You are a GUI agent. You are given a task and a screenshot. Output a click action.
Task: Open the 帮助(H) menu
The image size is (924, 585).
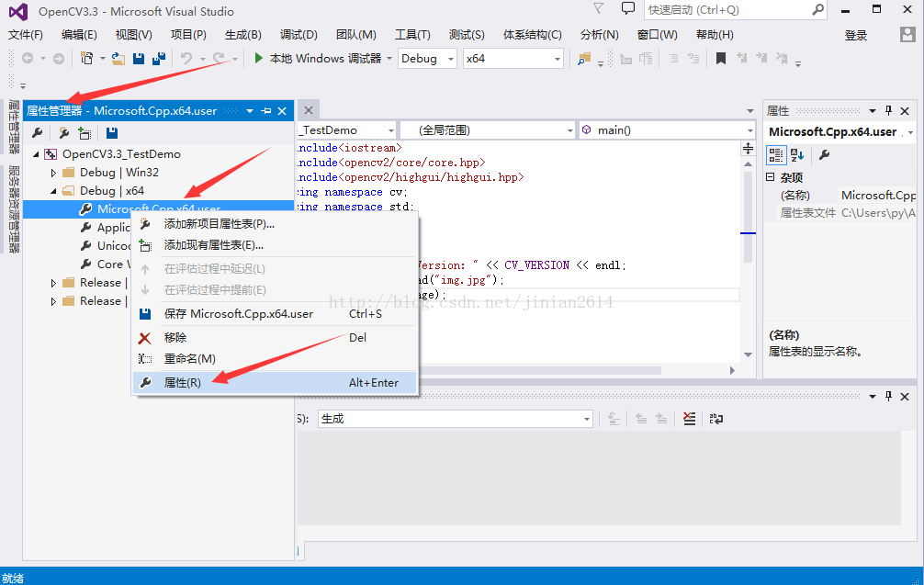(715, 35)
